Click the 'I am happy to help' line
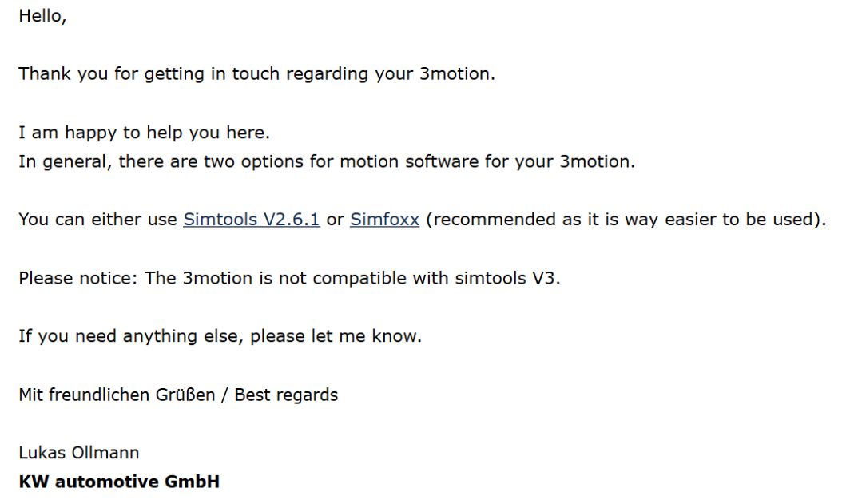The image size is (854, 504). click(145, 133)
